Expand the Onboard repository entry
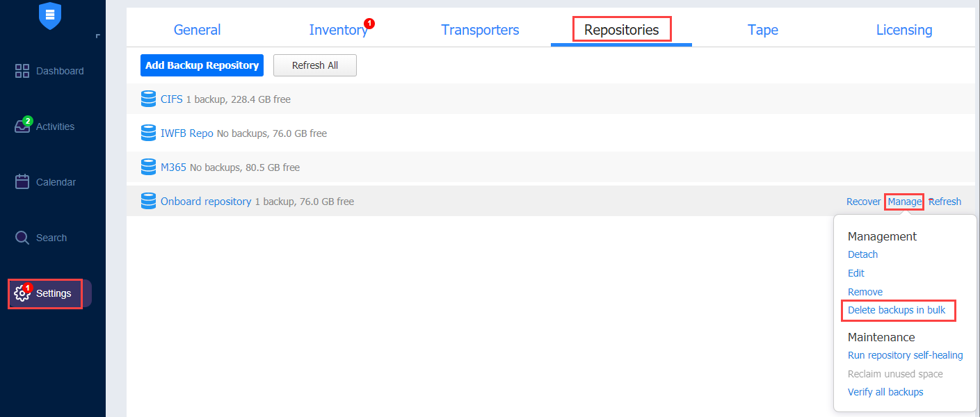This screenshot has height=417, width=980. [x=206, y=202]
